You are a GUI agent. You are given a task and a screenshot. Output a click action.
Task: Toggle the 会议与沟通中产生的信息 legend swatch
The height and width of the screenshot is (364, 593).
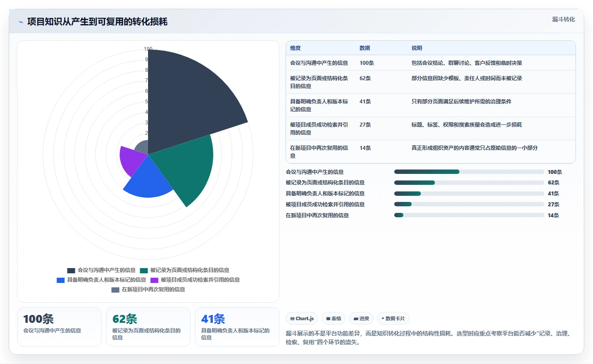pyautogui.click(x=71, y=270)
